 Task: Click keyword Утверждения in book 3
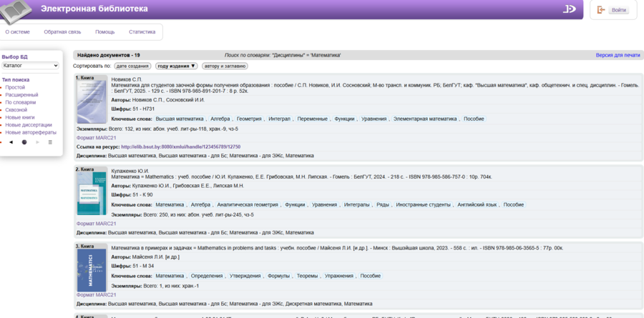(245, 276)
